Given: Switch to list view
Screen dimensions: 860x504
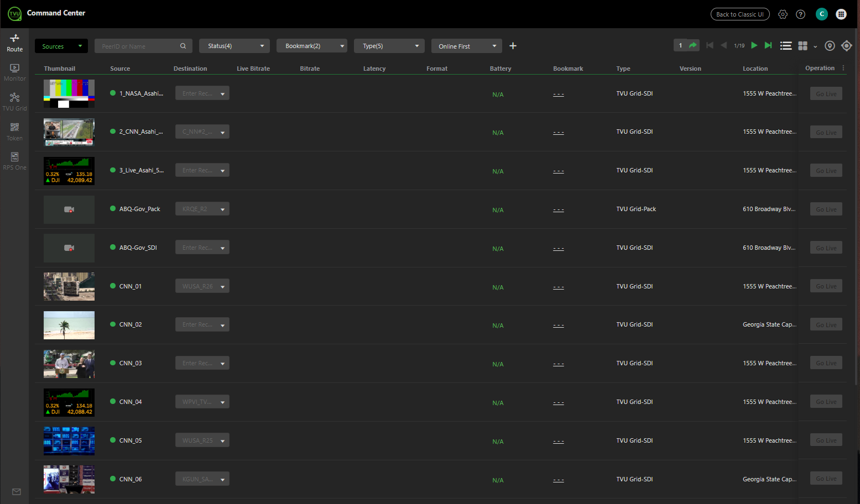Looking at the screenshot, I should click(786, 46).
